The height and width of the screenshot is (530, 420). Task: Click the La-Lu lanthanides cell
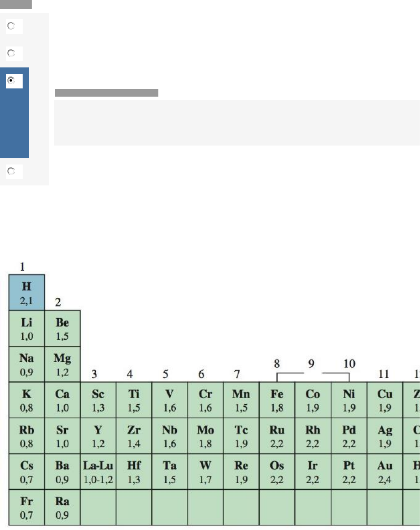(98, 472)
